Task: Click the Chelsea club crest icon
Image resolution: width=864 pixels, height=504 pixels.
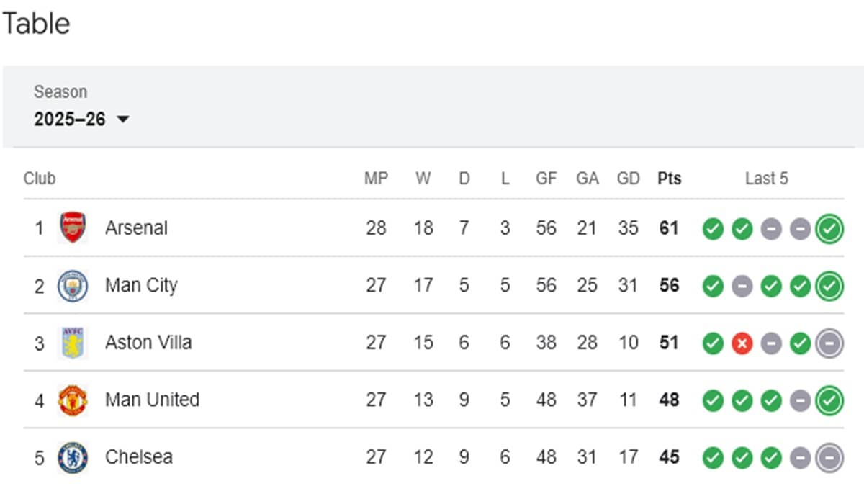Action: click(73, 457)
